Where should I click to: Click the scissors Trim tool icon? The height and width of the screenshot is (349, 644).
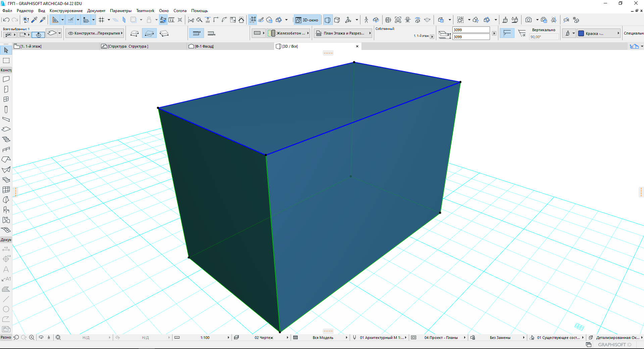click(x=191, y=20)
